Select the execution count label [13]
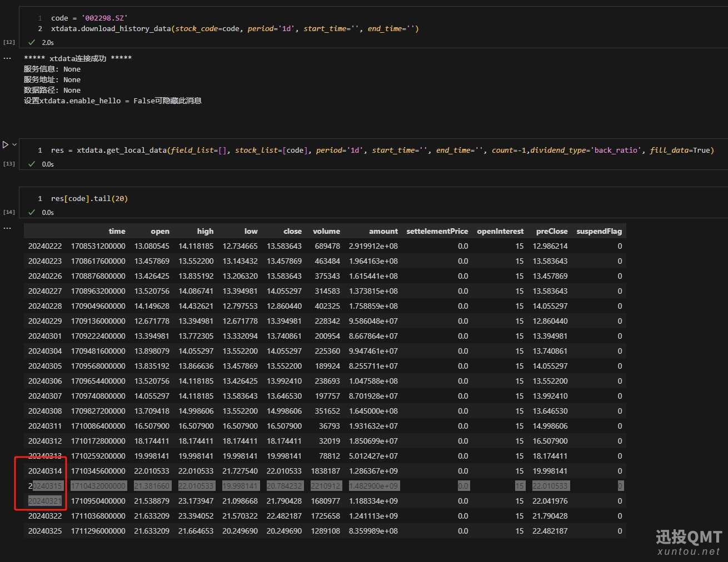 click(x=9, y=164)
